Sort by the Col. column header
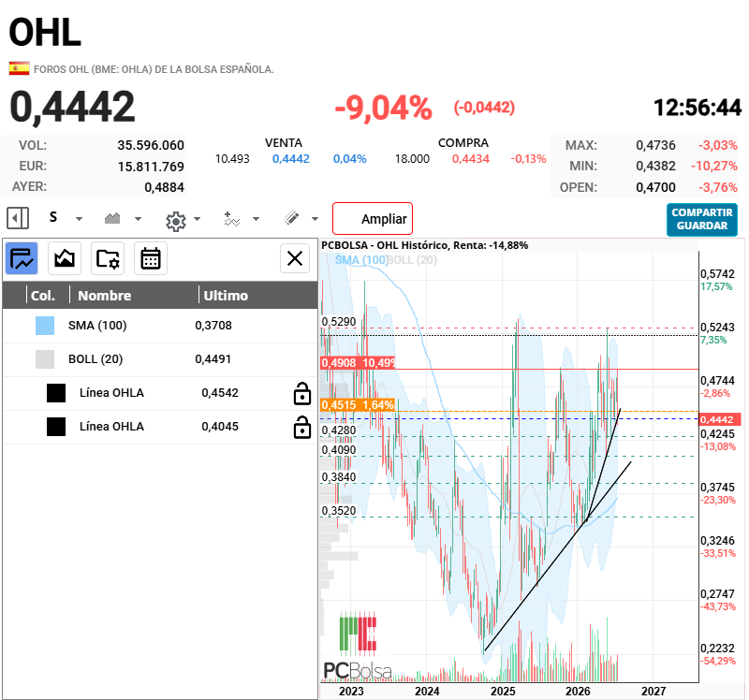 pyautogui.click(x=42, y=296)
